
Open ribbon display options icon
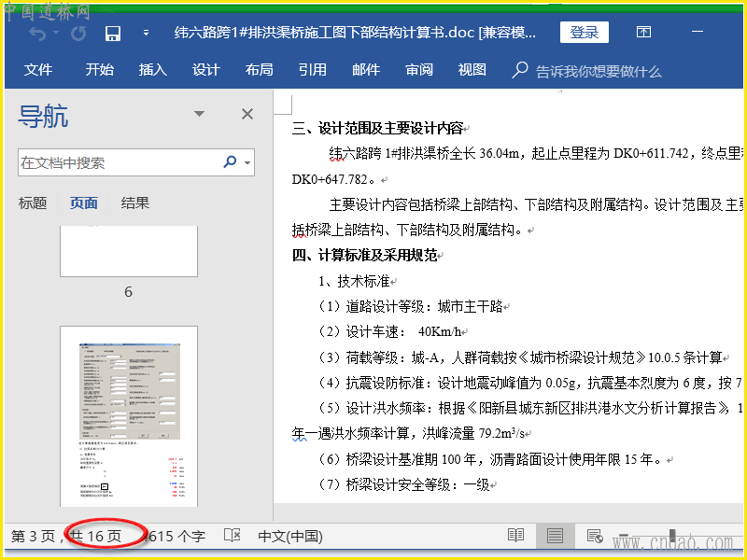point(643,32)
